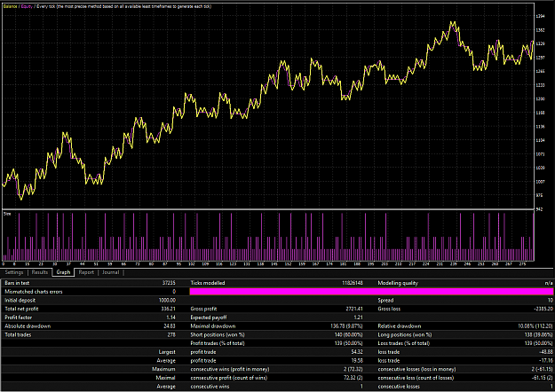Click the 'Modelling quality' label
Screen dimensions: 555x392
pos(398,283)
